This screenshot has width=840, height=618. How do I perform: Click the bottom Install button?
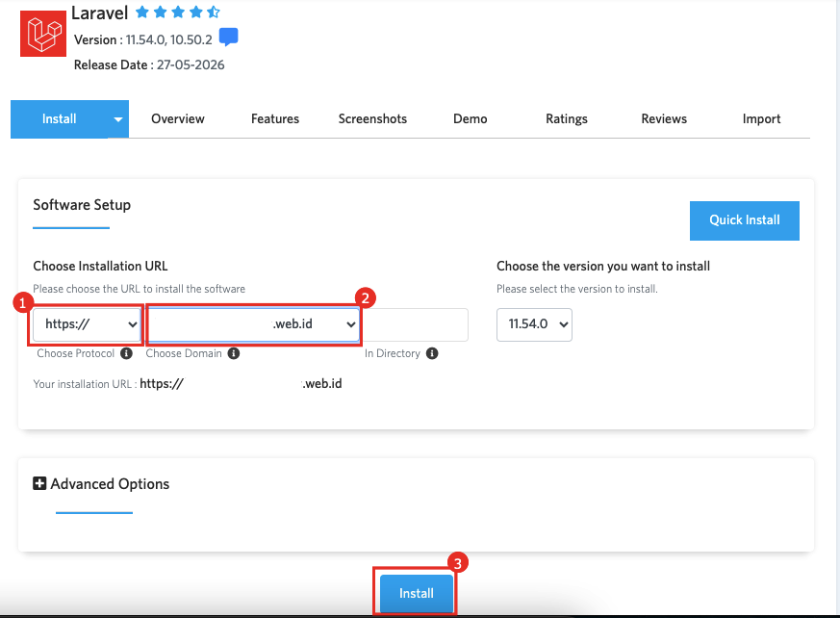pos(417,593)
